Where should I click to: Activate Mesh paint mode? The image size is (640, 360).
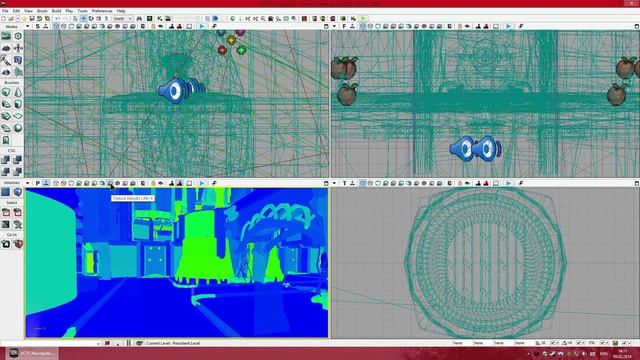point(6,60)
